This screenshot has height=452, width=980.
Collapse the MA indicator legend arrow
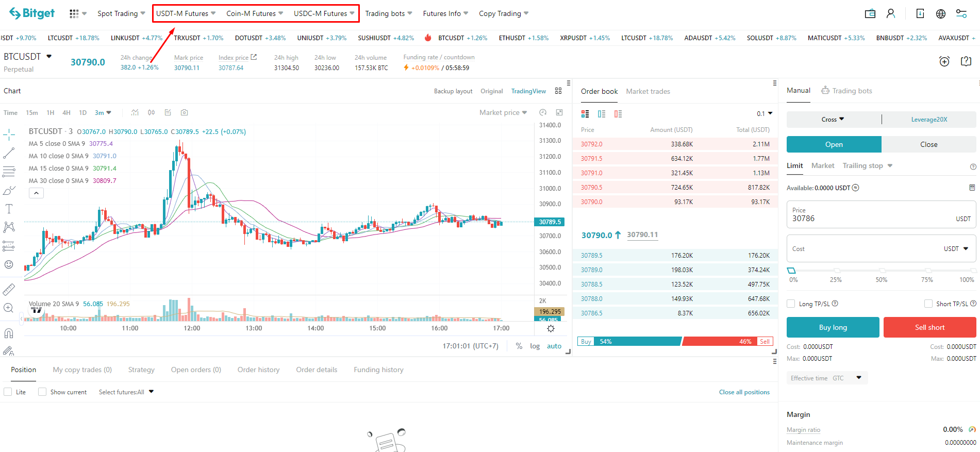tap(36, 193)
